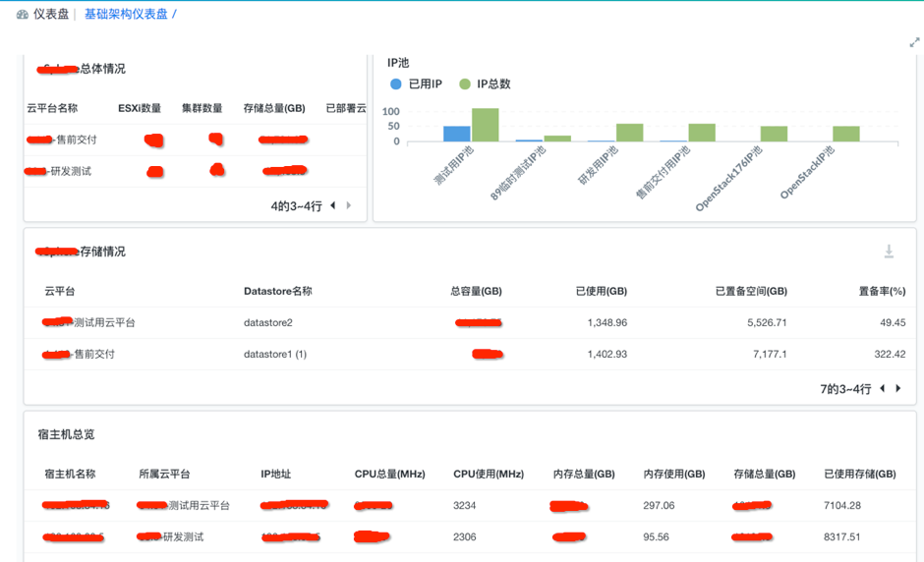Click the 宿主机总览 panel title
This screenshot has height=562, width=924.
pyautogui.click(x=66, y=434)
